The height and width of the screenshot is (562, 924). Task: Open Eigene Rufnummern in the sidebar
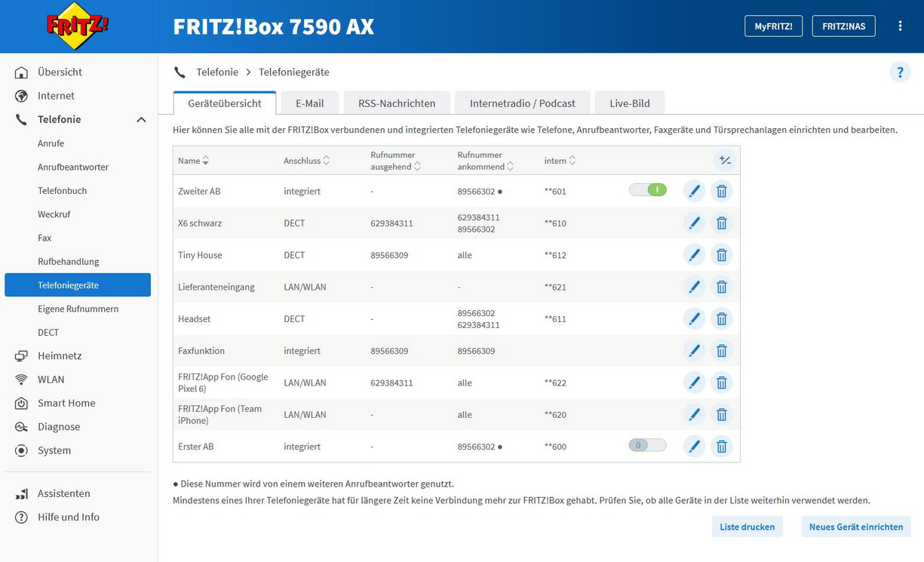[78, 309]
